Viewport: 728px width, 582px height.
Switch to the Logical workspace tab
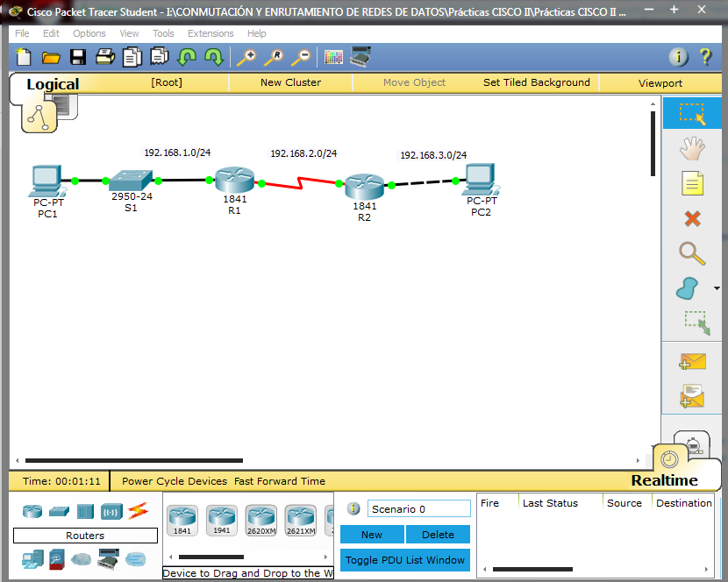(53, 84)
